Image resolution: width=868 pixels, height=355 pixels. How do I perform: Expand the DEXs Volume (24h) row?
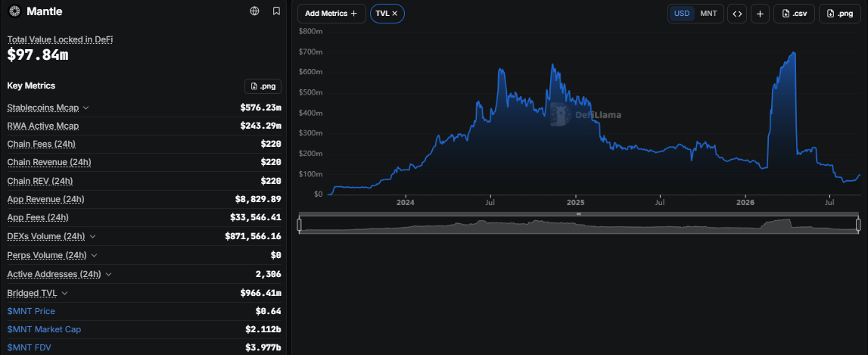tap(92, 236)
